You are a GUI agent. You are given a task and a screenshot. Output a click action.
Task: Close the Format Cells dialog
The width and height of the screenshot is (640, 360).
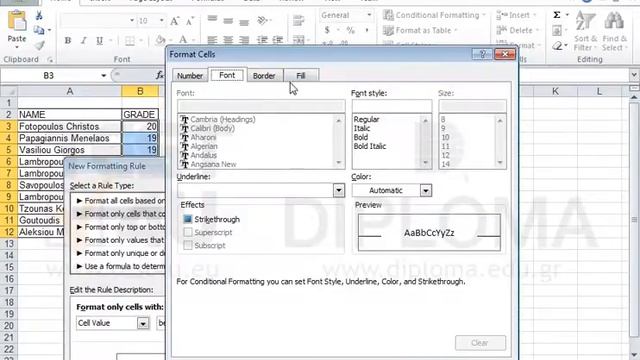pos(504,54)
